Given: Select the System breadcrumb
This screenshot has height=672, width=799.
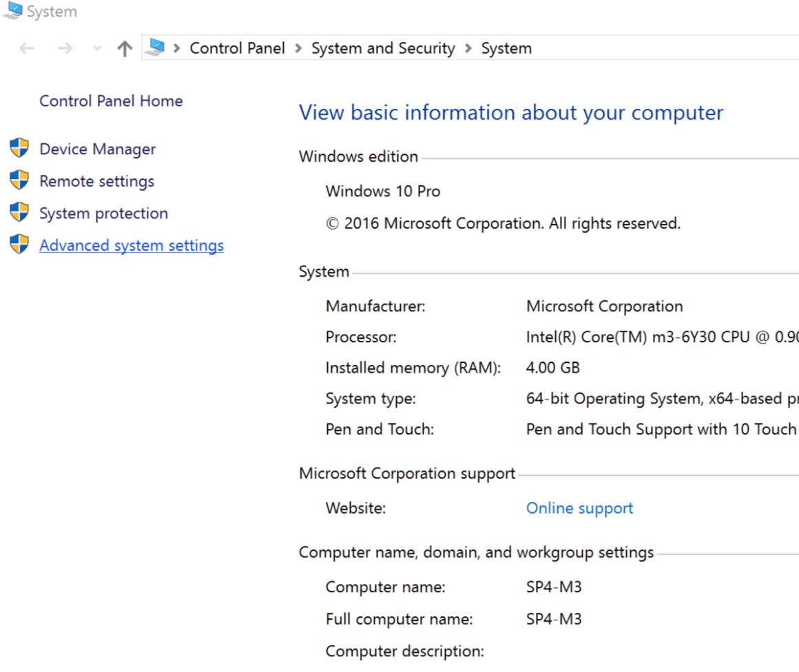Looking at the screenshot, I should pyautogui.click(x=506, y=48).
